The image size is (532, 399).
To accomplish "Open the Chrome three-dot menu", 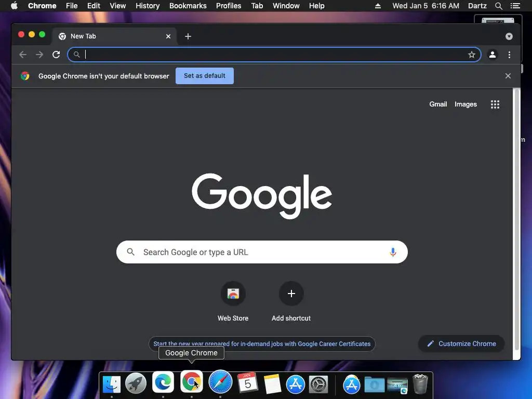I will (509, 55).
